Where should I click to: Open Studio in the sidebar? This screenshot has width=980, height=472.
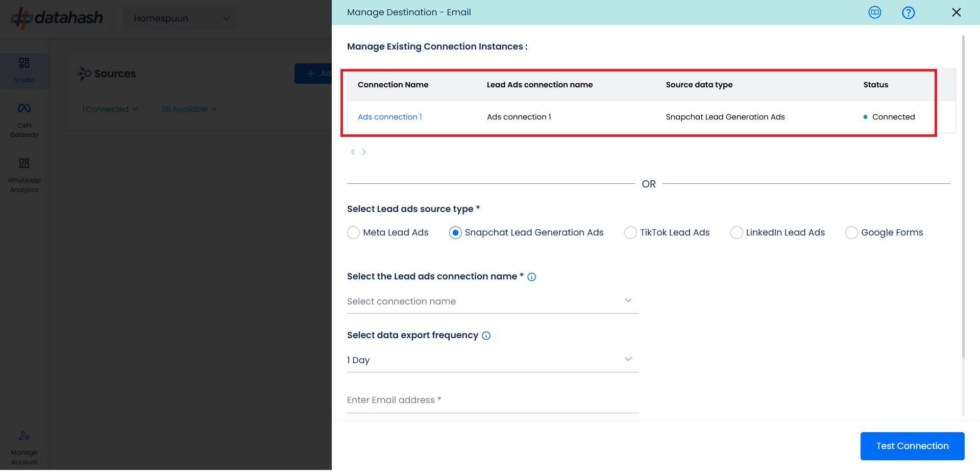point(24,70)
